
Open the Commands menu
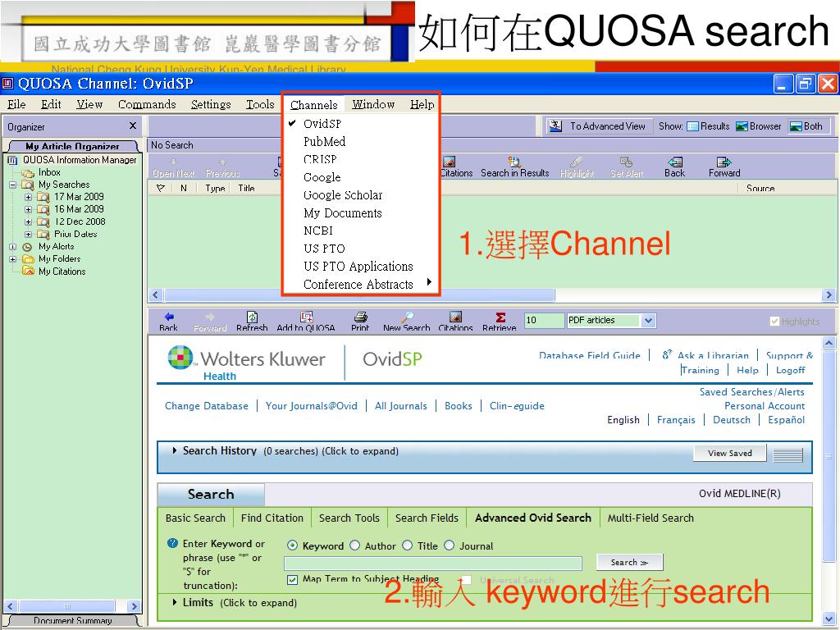click(147, 104)
